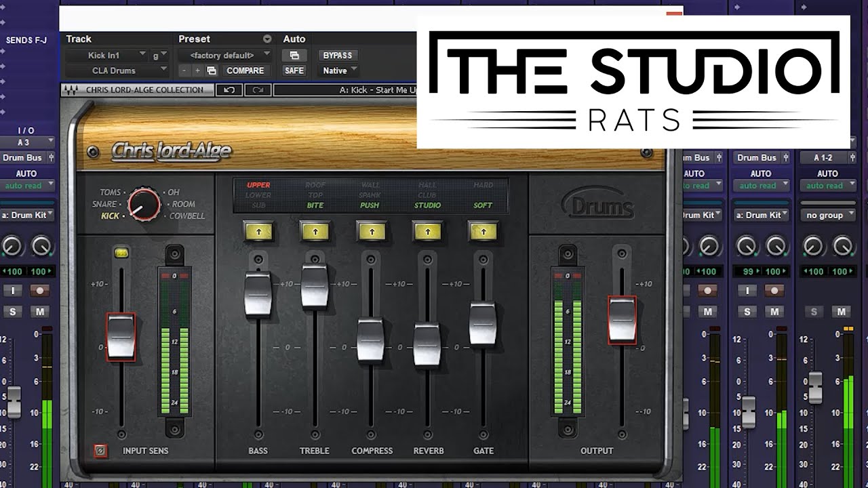This screenshot has width=868, height=488.
Task: Click the Gate mode arrow button
Action: [483, 231]
